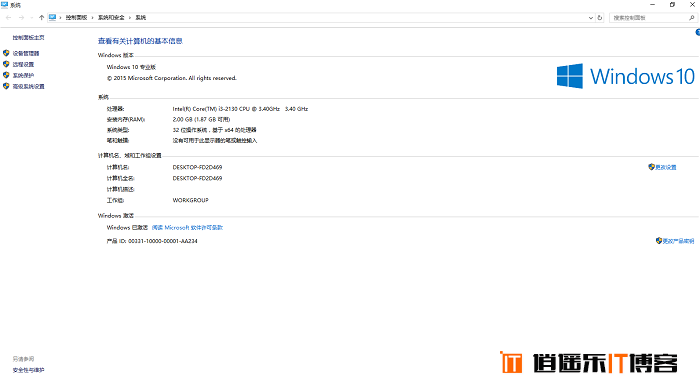Go up one folder level
The image size is (700, 382).
tap(42, 17)
